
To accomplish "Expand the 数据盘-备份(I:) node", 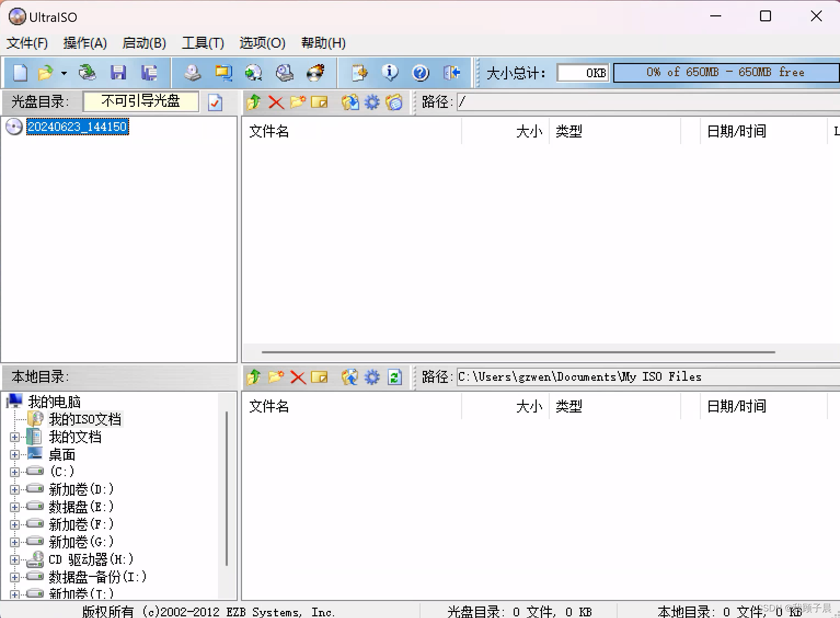I will coord(15,577).
